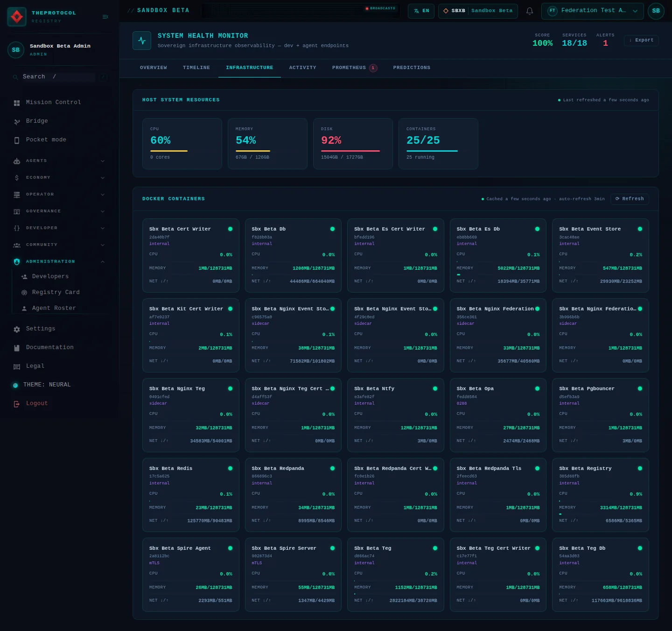Open the Predictions tab
Screen dimensions: 672x631
point(412,68)
